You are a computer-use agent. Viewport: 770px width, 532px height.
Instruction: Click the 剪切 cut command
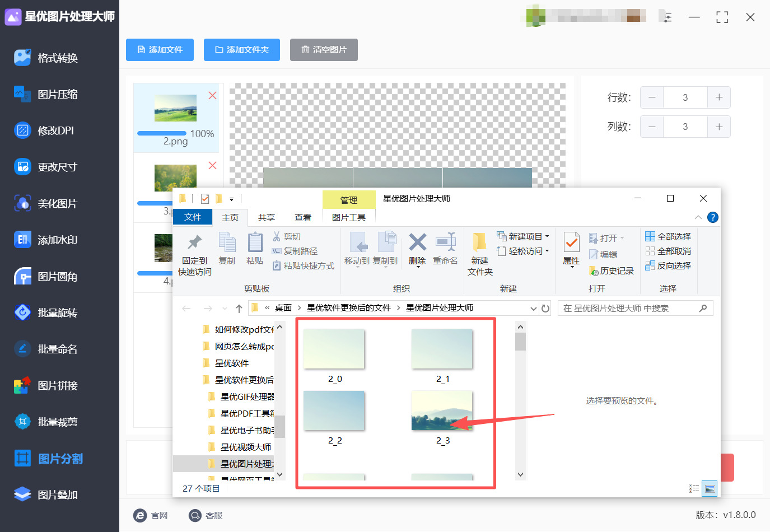287,237
